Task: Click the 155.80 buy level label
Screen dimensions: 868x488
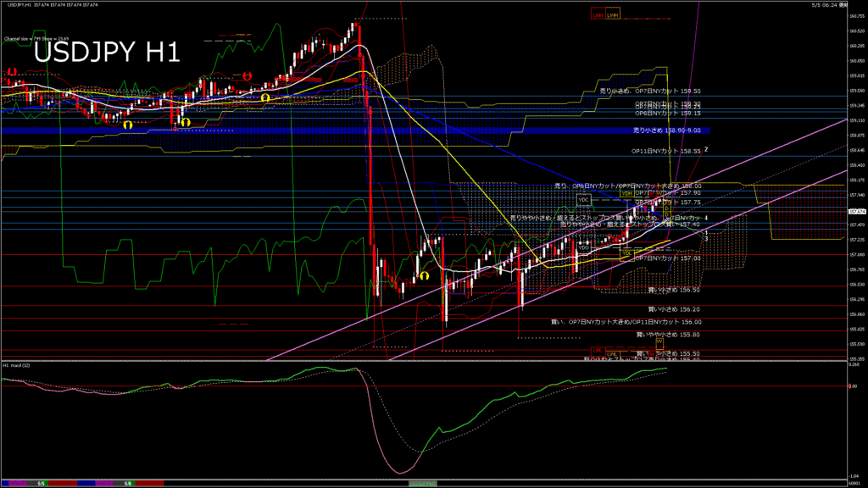Action: point(668,335)
